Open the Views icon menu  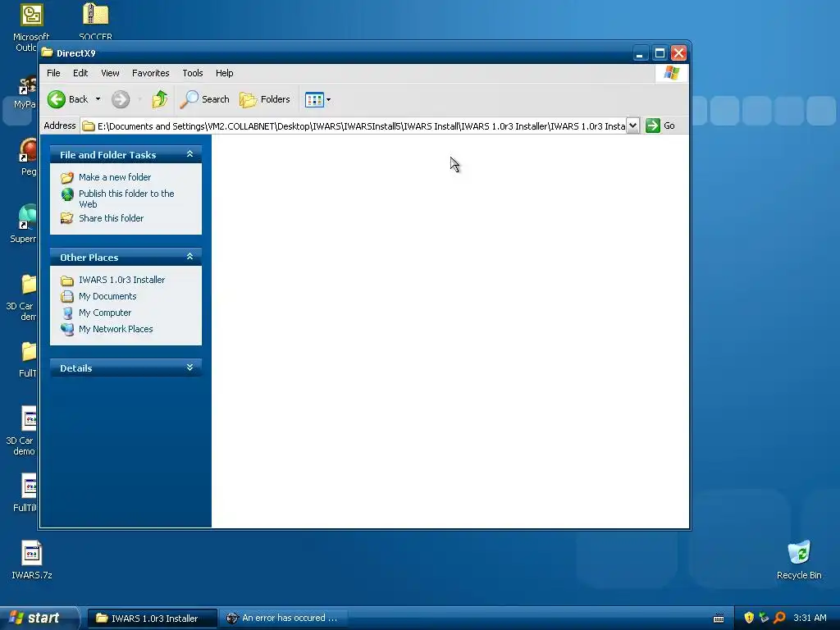click(317, 99)
